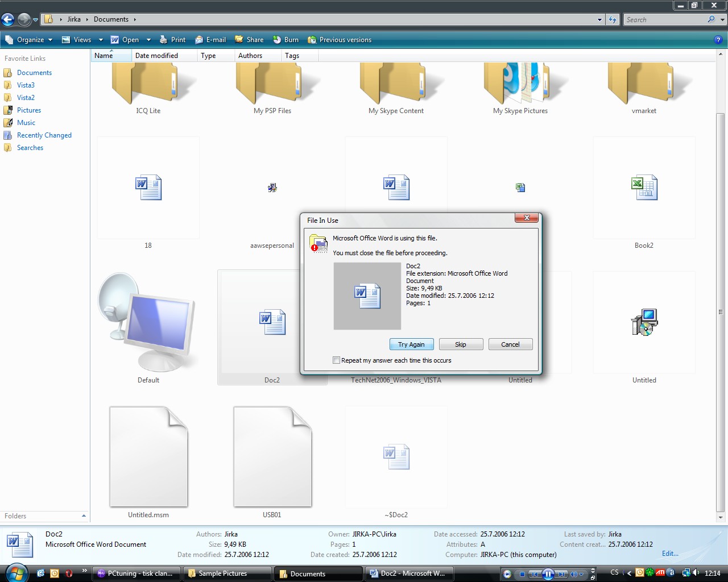The image size is (728, 582).
Task: Switch to PCtuning taskbar window
Action: click(136, 573)
